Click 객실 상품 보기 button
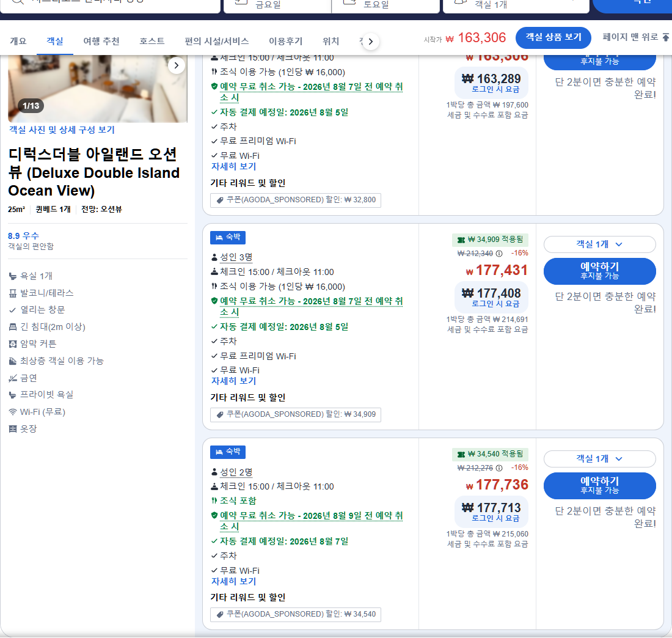 [553, 37]
